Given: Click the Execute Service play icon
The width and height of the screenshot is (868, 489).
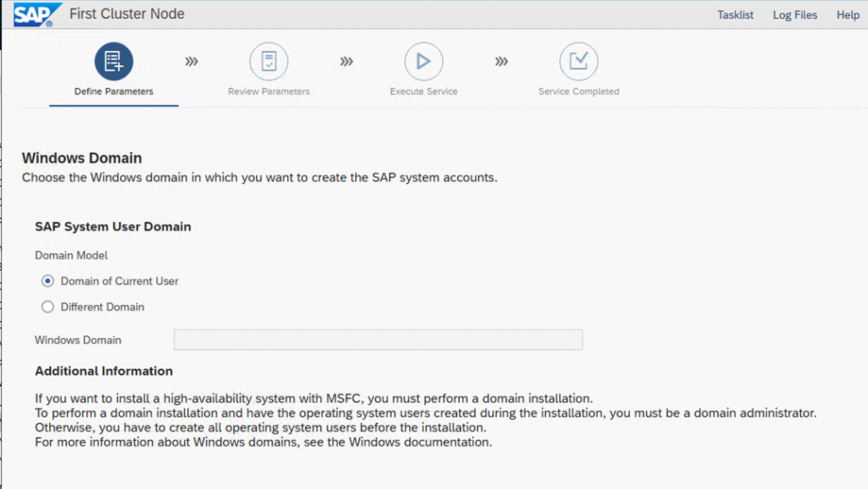Looking at the screenshot, I should click(424, 61).
